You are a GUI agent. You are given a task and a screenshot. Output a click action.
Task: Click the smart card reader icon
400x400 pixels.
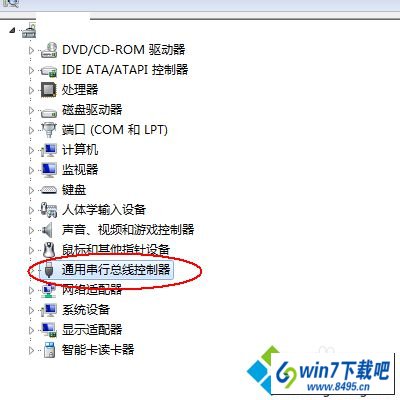point(49,350)
